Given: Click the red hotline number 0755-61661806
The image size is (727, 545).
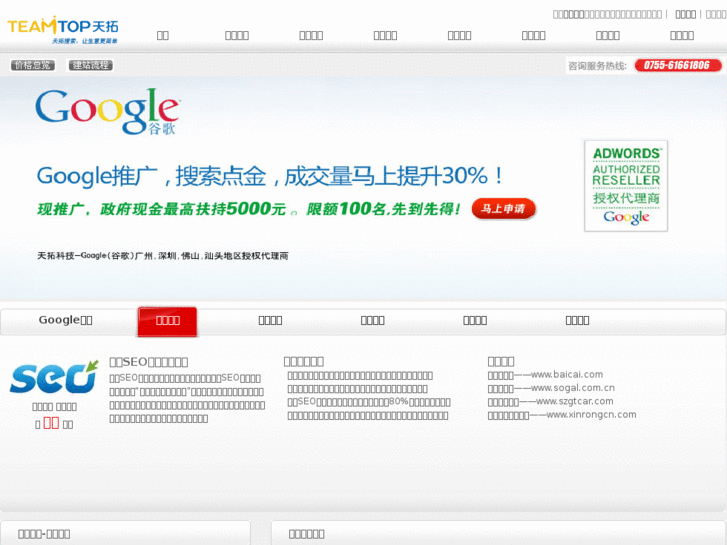Looking at the screenshot, I should pos(677,65).
